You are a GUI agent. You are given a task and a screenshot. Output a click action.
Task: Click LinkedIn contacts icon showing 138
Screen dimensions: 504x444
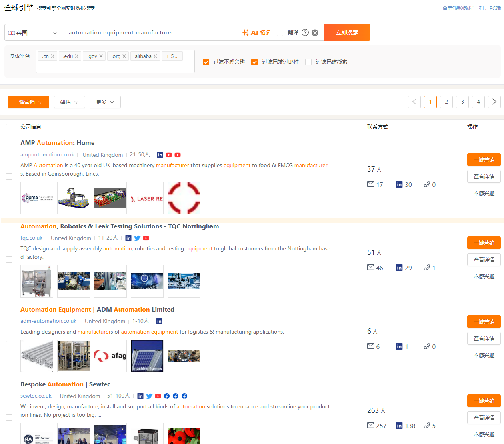[399, 426]
